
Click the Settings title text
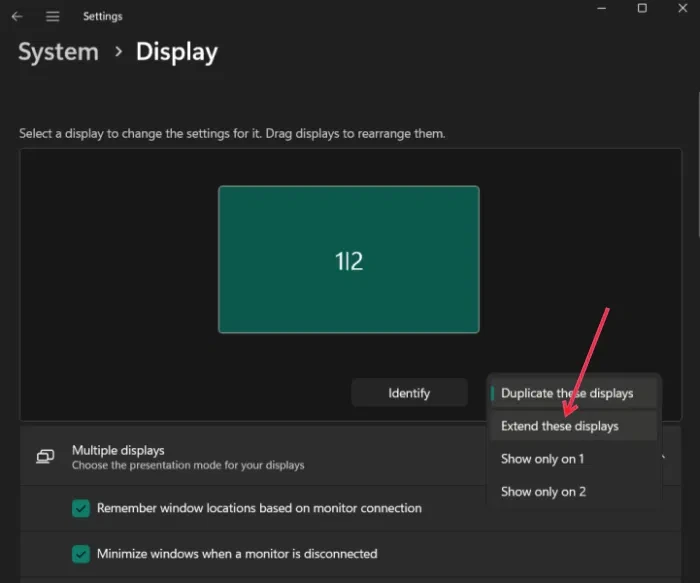pos(104,16)
